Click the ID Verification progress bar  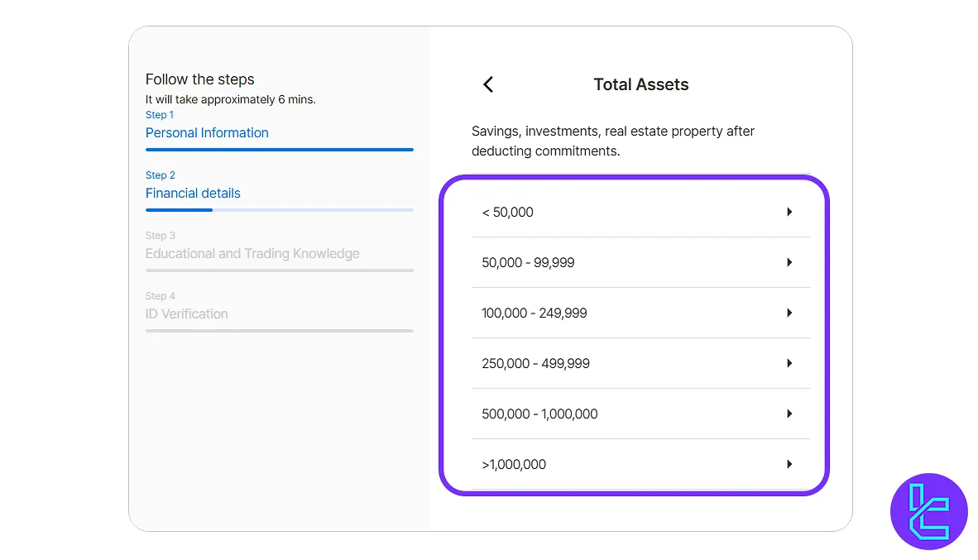point(279,331)
